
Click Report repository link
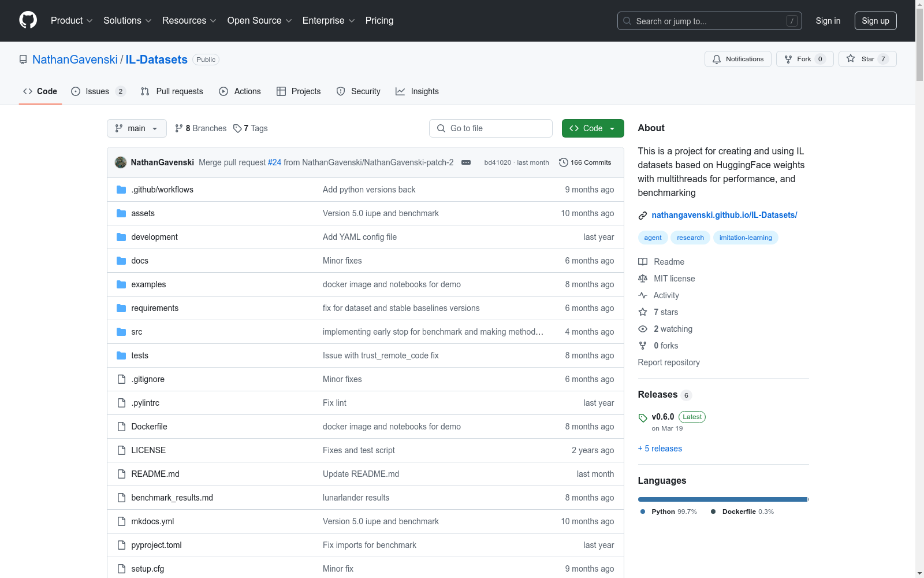click(x=669, y=362)
